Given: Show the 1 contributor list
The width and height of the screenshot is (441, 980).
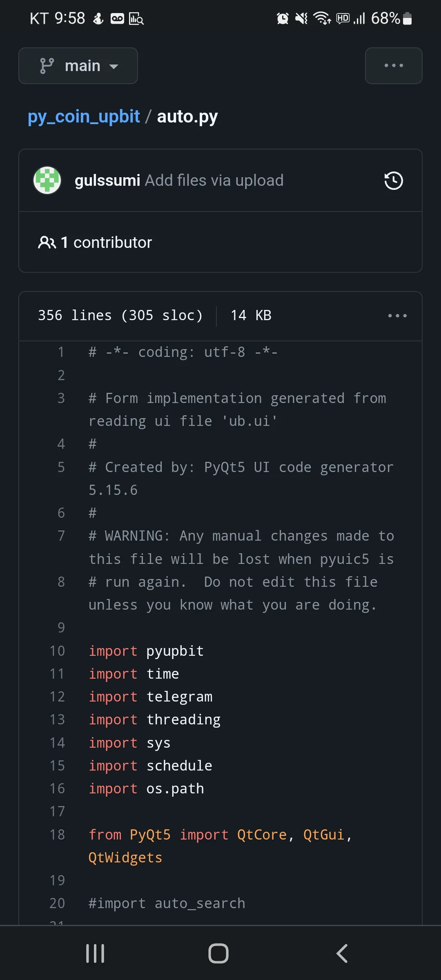Looking at the screenshot, I should pos(106,243).
